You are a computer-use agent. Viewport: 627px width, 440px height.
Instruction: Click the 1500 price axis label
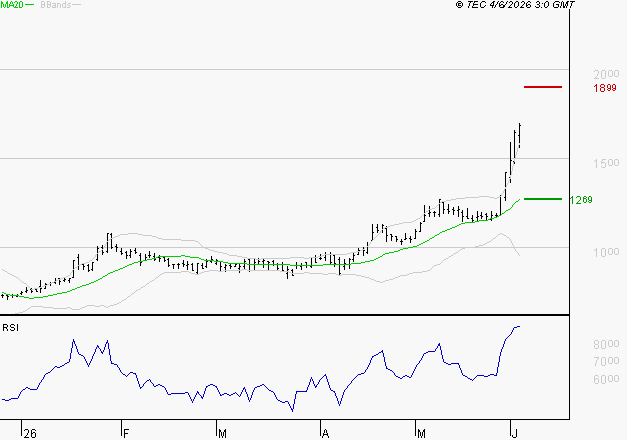click(x=606, y=163)
